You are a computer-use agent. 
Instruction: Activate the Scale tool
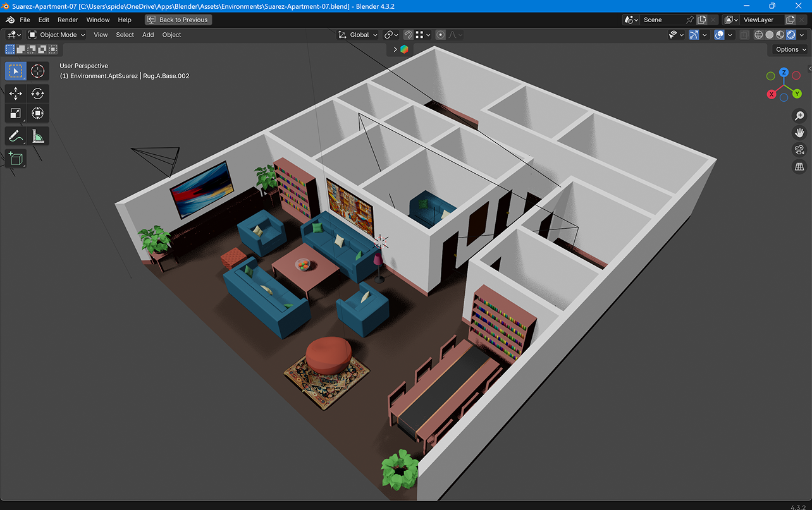point(16,114)
